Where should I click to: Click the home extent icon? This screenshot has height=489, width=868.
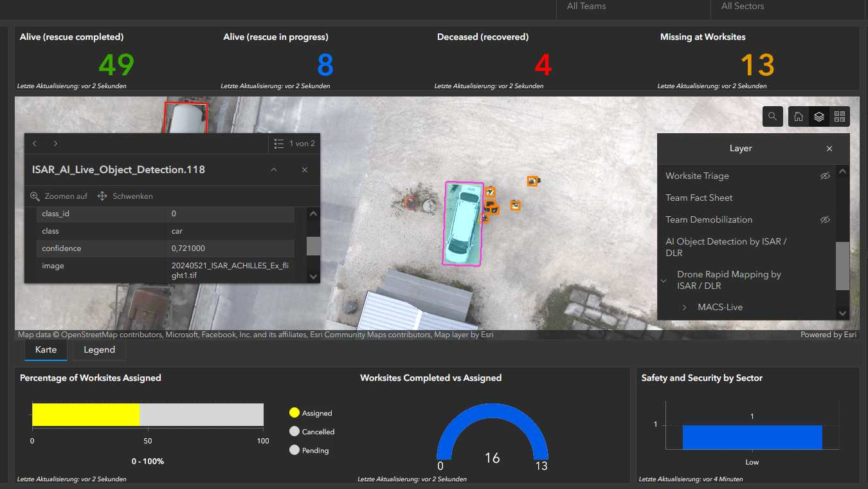point(799,116)
